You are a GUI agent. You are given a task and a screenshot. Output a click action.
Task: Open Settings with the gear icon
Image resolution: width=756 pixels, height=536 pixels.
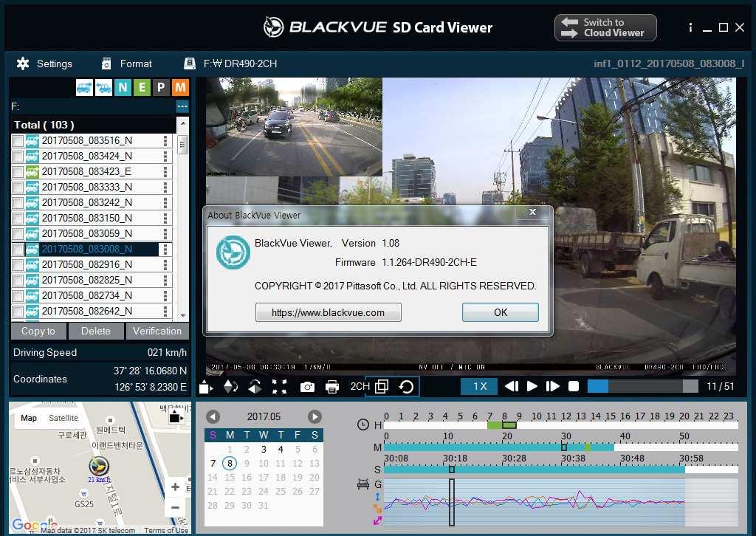(x=23, y=63)
